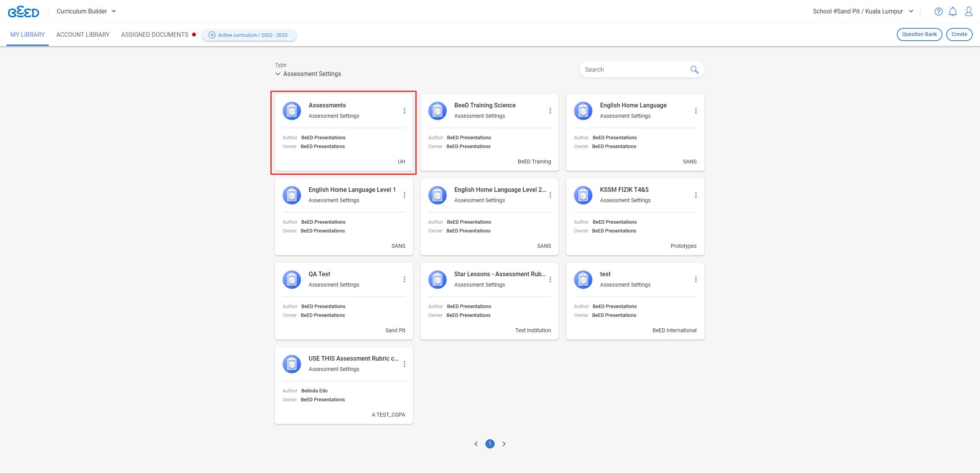Open the Star Lessons - Assessment Rub... title
The height and width of the screenshot is (473, 980).
(x=500, y=274)
